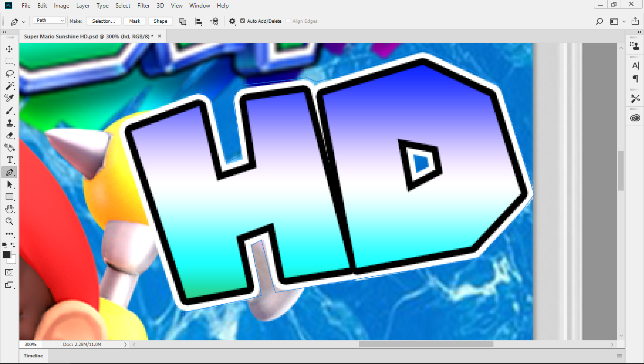
Task: Select the Rectangular Marquee tool
Action: click(9, 61)
